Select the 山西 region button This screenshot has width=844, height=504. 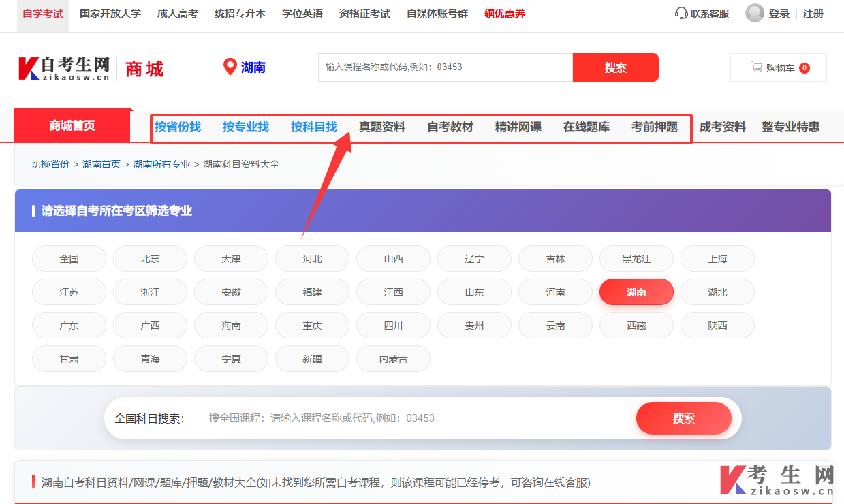click(393, 259)
